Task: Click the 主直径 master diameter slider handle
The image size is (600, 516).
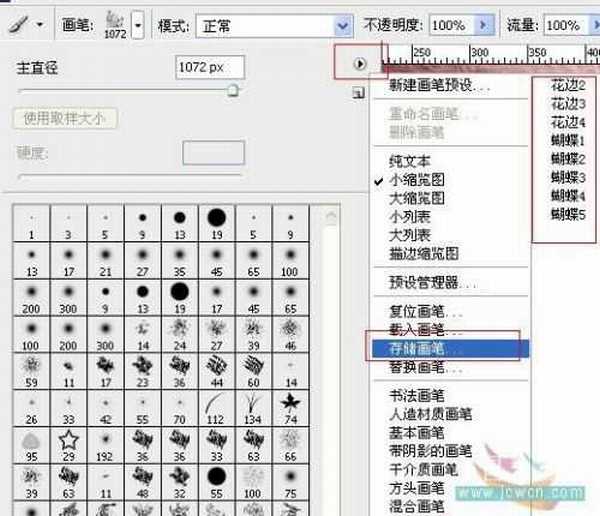Action: click(x=233, y=91)
